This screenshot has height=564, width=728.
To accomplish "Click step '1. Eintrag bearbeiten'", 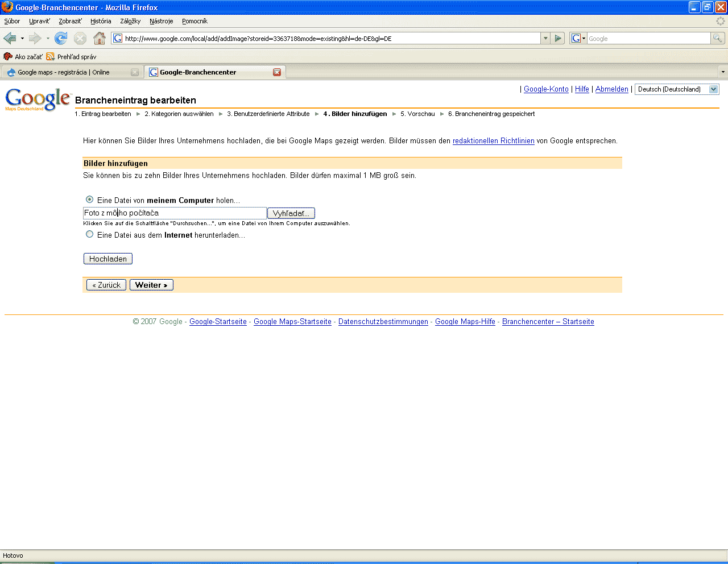I will point(103,114).
